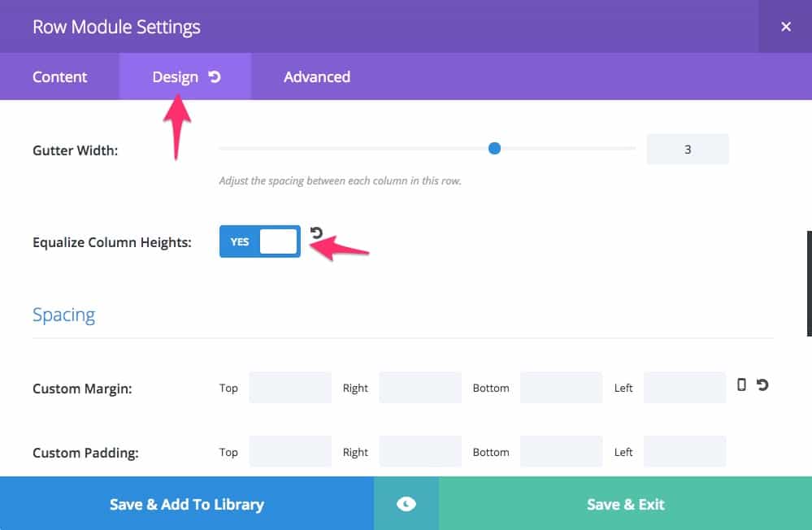Click the eye preview icon
This screenshot has height=530, width=812.
[406, 504]
